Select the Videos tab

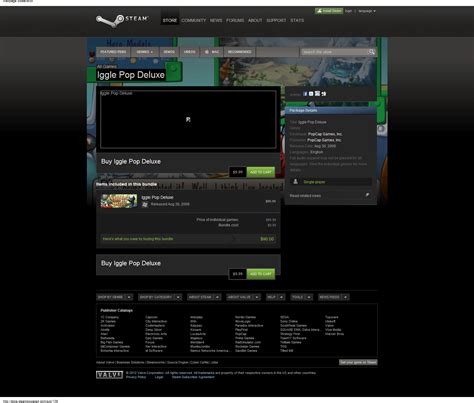[189, 52]
